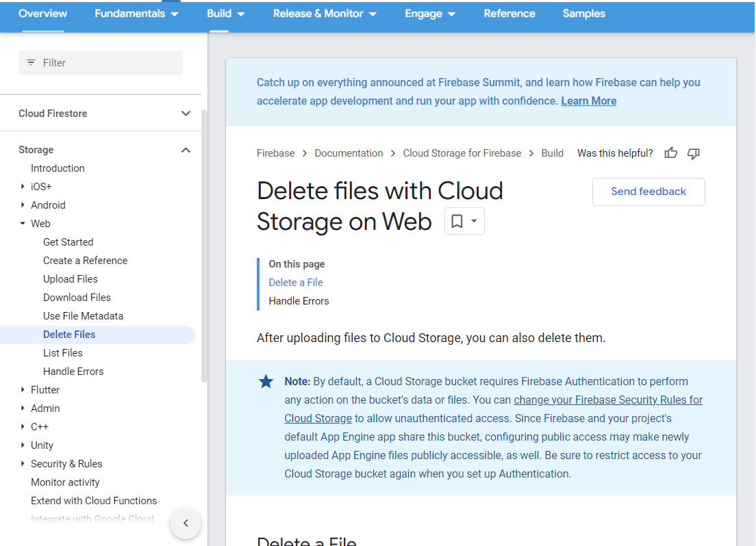756x546 pixels.
Task: Click the bookmark icon beside the title
Action: tap(457, 221)
